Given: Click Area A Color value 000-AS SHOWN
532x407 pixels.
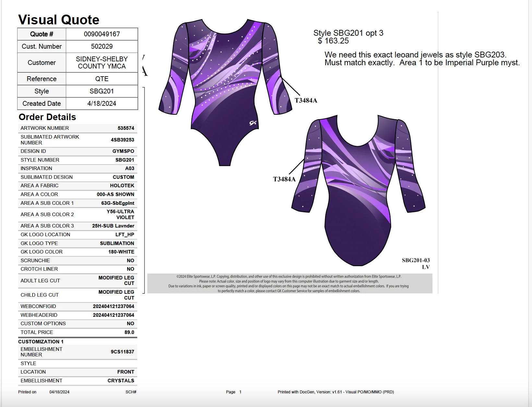Looking at the screenshot, I should tap(115, 194).
